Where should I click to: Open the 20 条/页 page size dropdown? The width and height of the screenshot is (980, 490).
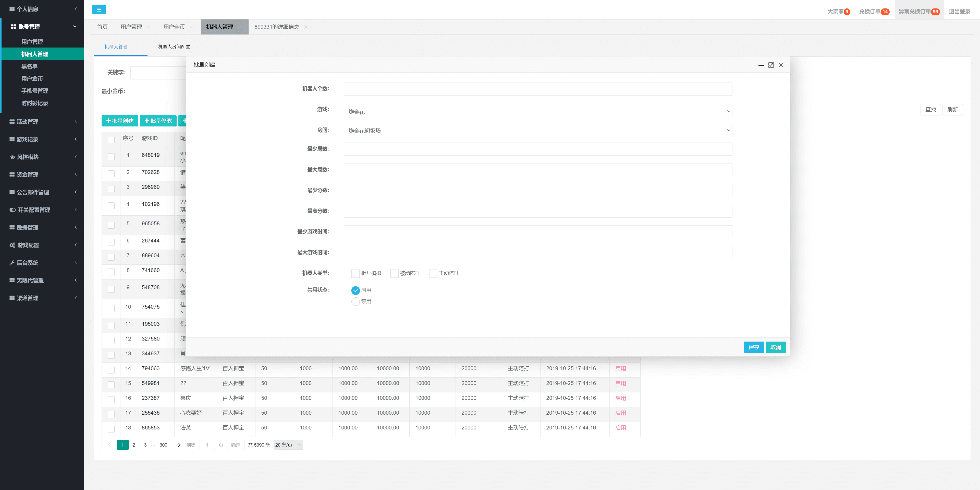coord(288,445)
